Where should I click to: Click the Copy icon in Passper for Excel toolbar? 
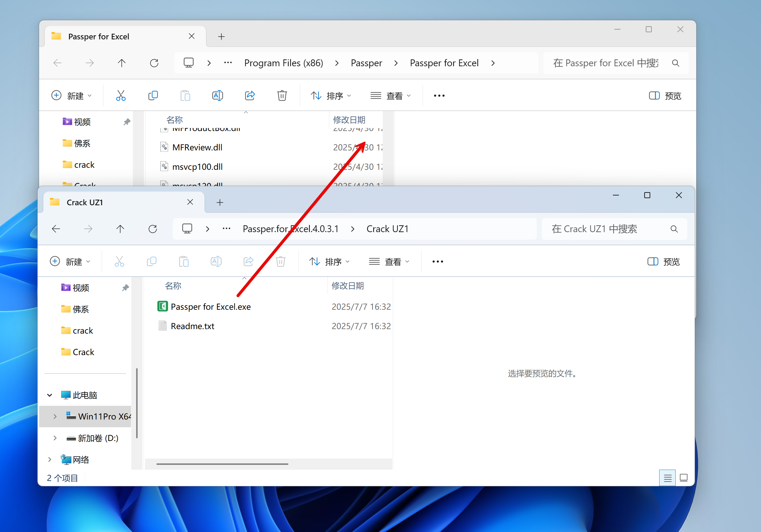tap(153, 96)
